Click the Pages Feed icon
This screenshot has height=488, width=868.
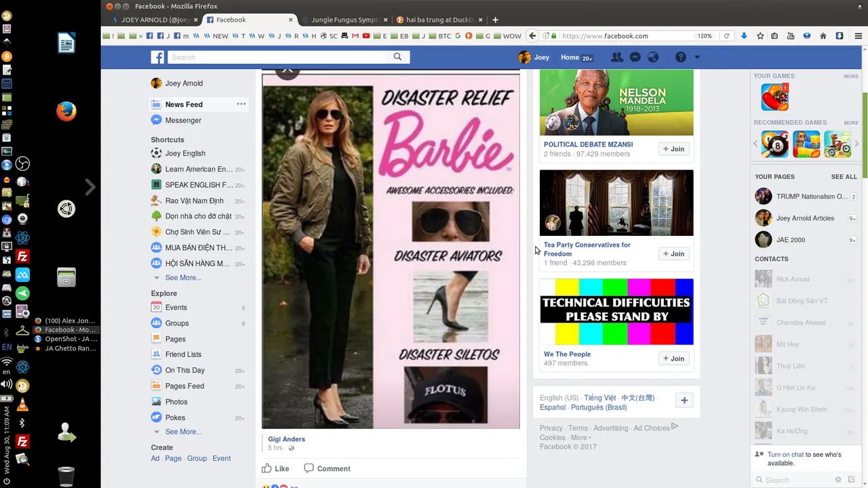coord(157,386)
